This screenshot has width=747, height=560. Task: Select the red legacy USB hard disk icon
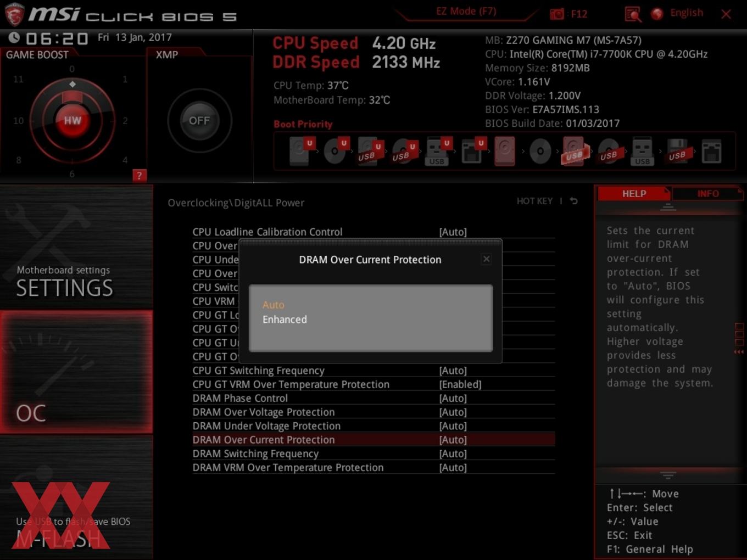coord(575,151)
